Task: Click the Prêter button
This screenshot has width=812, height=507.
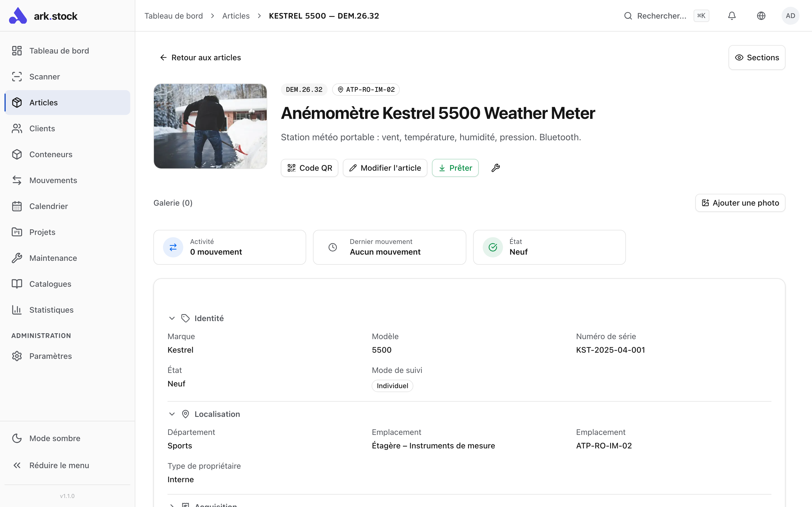Action: (455, 168)
